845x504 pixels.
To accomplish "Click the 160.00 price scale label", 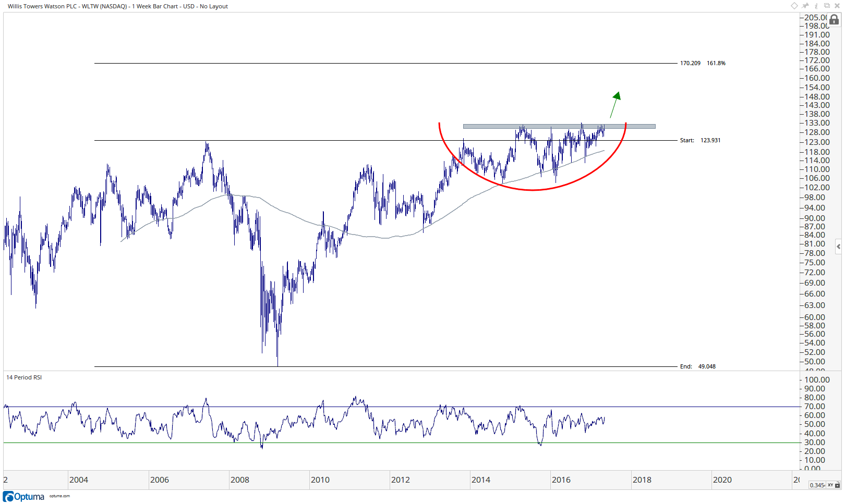I will tap(817, 78).
